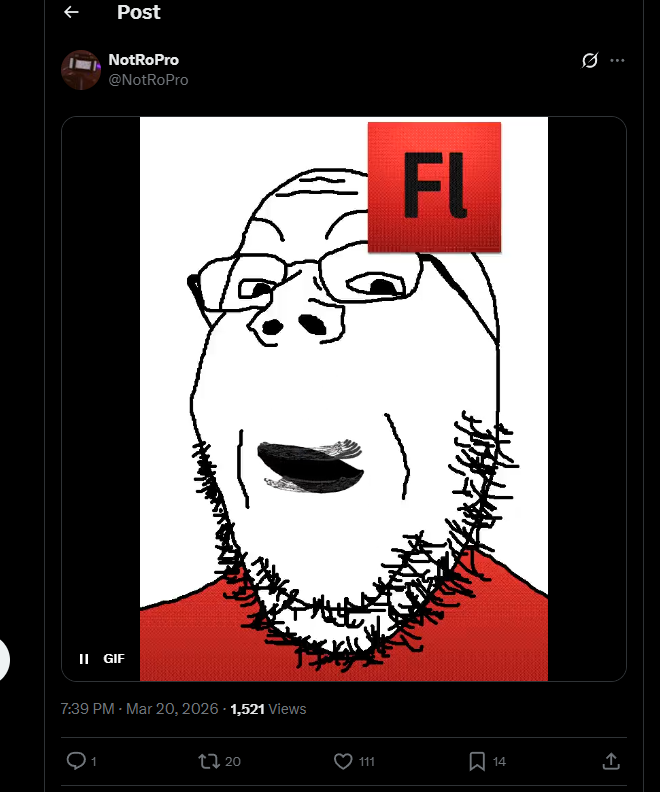The image size is (660, 792).
Task: Click the like count 111
Action: [367, 761]
